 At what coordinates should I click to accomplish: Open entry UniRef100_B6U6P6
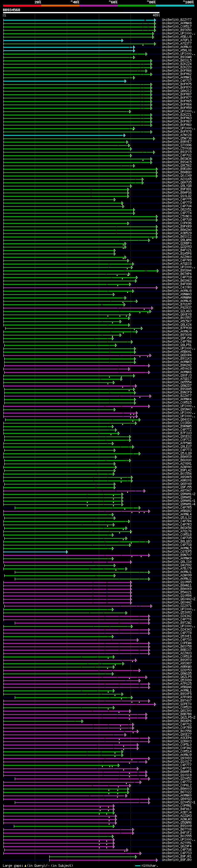177,721
